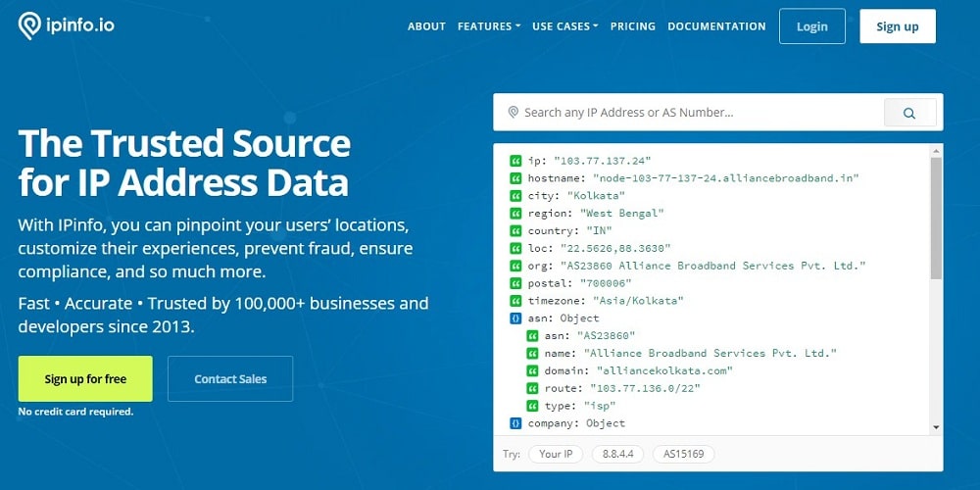This screenshot has width=980, height=490.
Task: Click the string icon beside nested asn value
Action: click(532, 335)
